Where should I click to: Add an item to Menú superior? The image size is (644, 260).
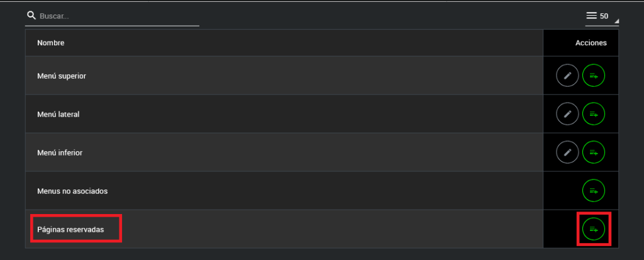(x=594, y=76)
